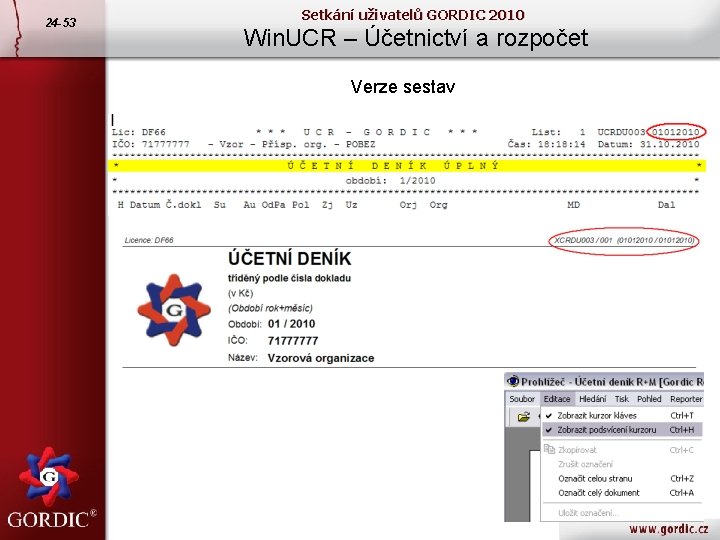Open the Hledání menu
Viewport: 720px width, 540px height.
[x=592, y=399]
